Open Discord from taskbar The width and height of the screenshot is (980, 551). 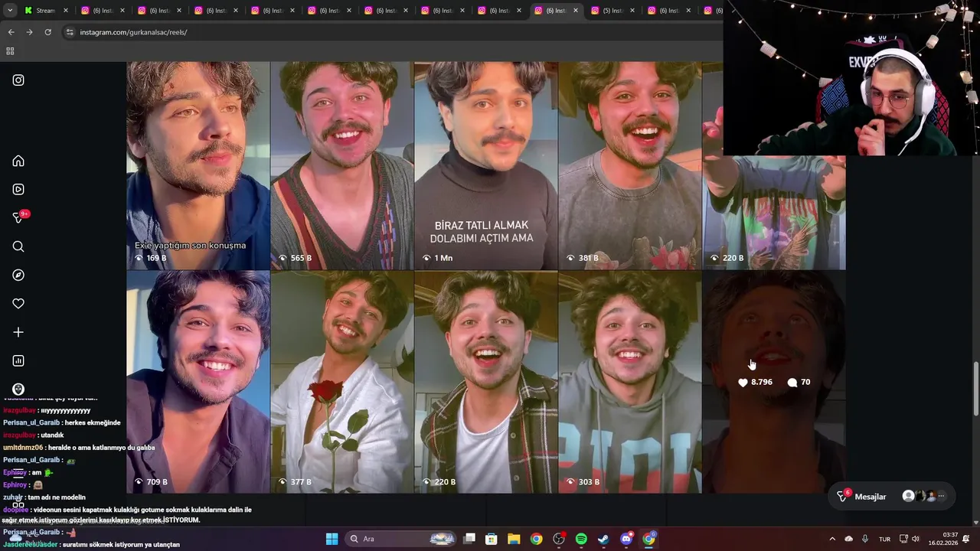(626, 539)
